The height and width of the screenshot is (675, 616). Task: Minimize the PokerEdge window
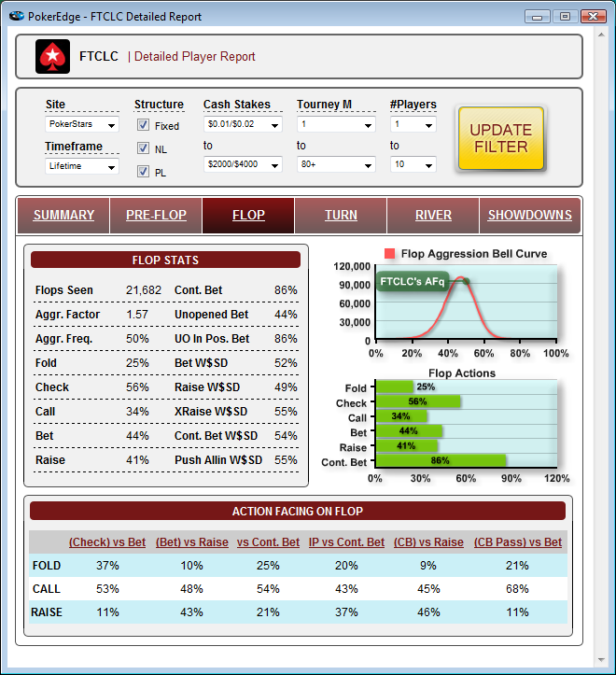coord(538,17)
